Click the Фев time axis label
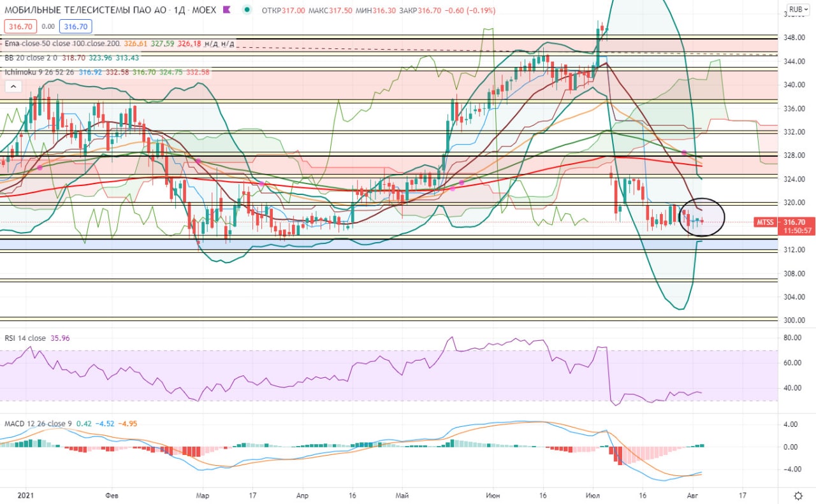Viewport: 816px width, 504px height. click(112, 495)
